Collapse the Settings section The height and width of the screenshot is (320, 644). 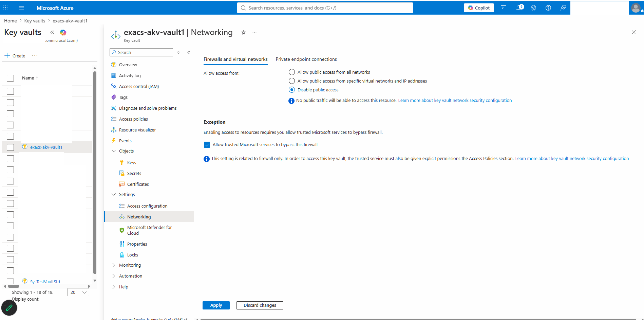tap(114, 194)
